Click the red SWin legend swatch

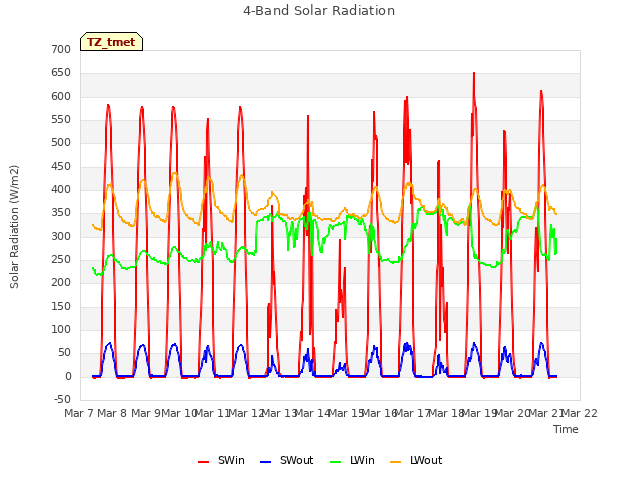click(x=204, y=462)
